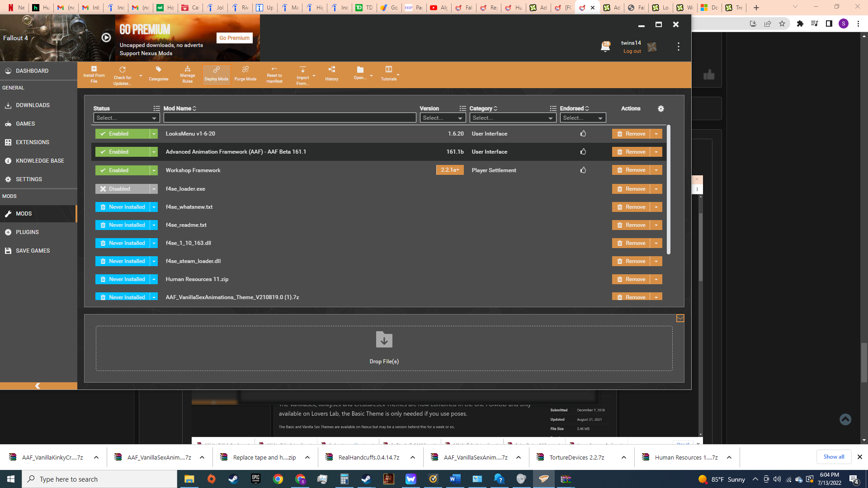
Task: Check for Updates in Vortex toolbar
Action: tap(123, 75)
